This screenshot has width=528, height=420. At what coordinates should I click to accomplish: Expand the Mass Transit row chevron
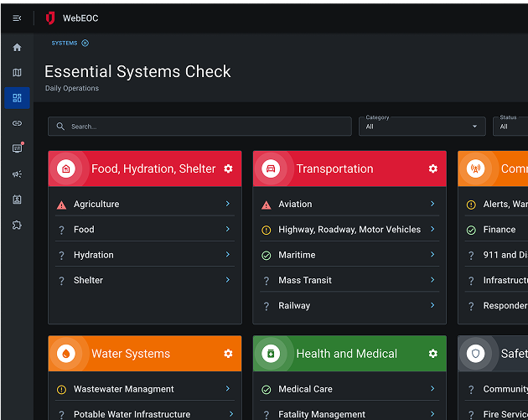tap(432, 280)
